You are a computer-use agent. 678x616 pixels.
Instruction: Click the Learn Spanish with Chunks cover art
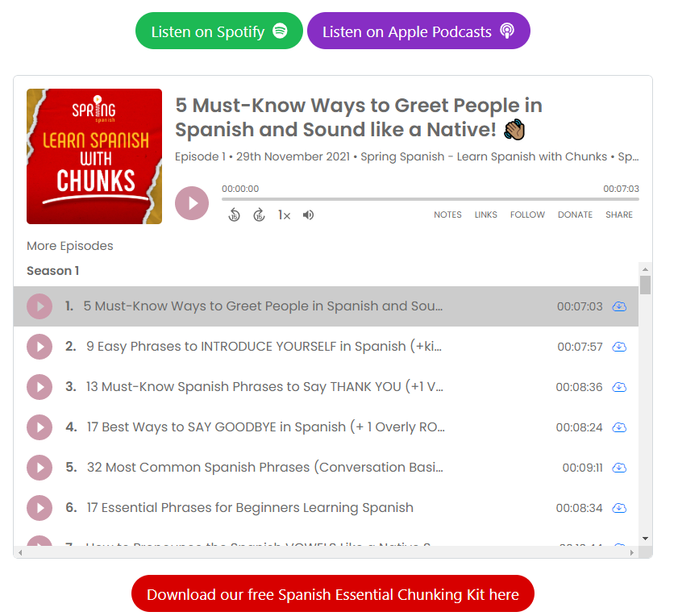coord(94,156)
